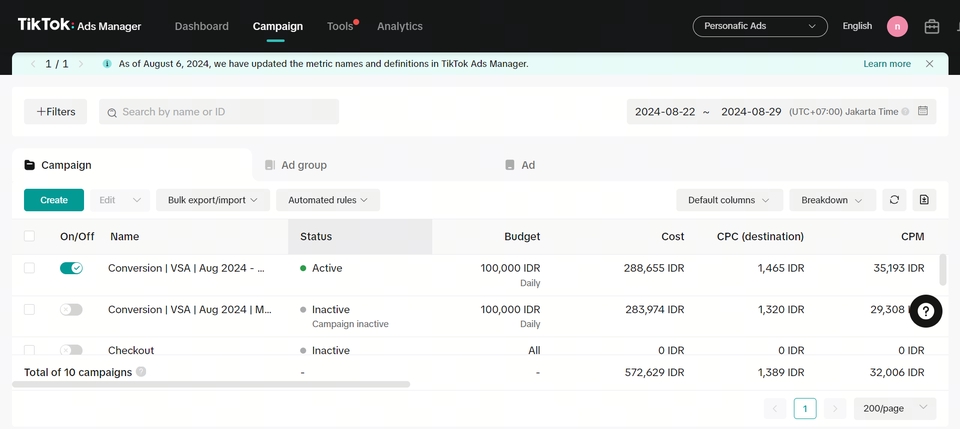
Task: Click the TikTok Ads Manager logo
Action: [80, 26]
